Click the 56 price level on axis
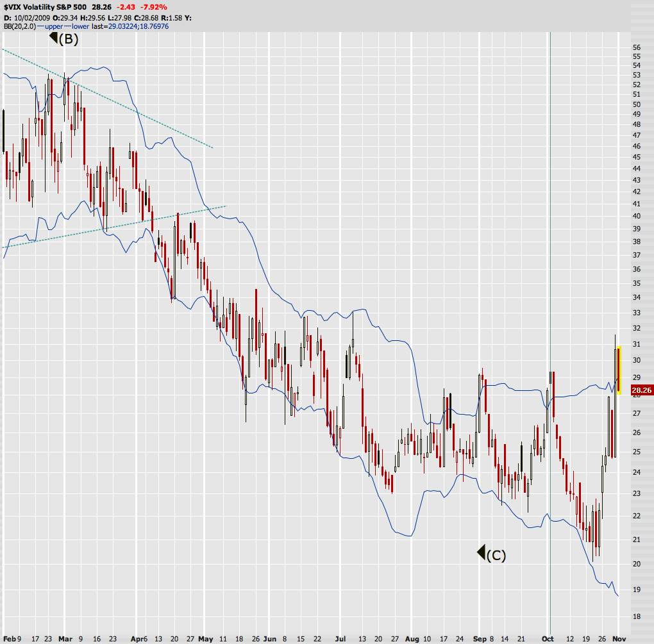 [x=637, y=47]
